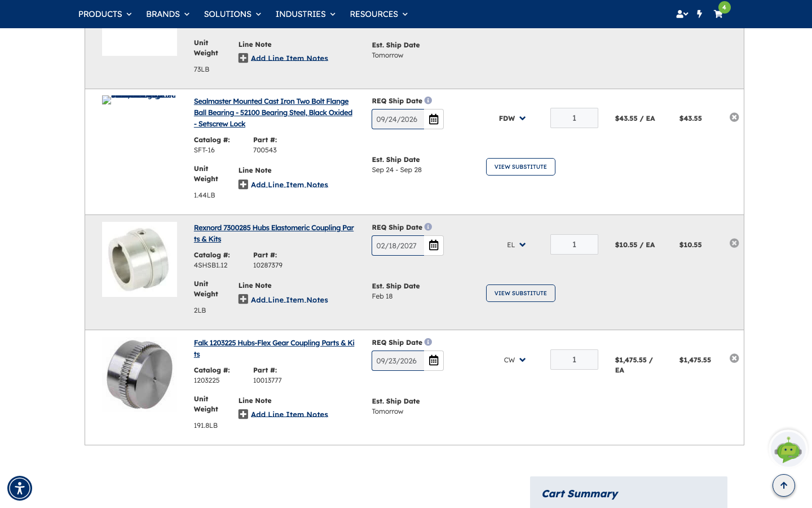
Task: Expand the CW warehouse dropdown
Action: (514, 360)
